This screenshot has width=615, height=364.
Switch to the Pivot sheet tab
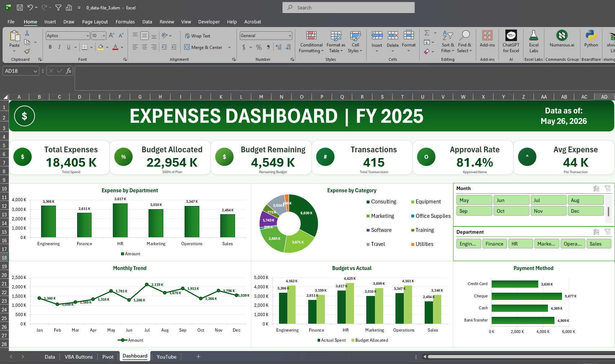click(108, 357)
